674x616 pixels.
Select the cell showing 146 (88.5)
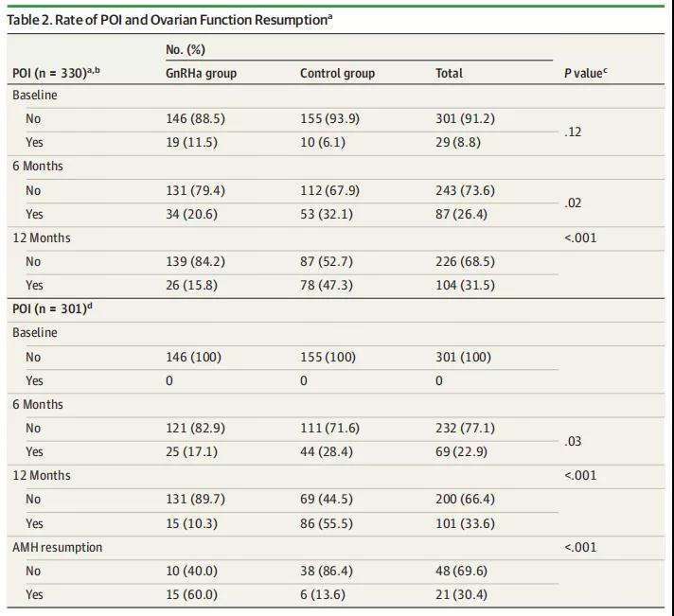pos(195,118)
